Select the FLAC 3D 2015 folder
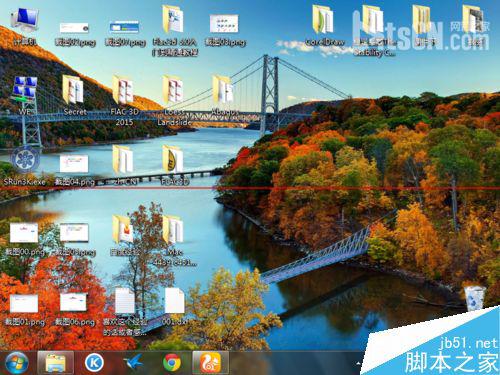This screenshot has width=500, height=375. 124,100
